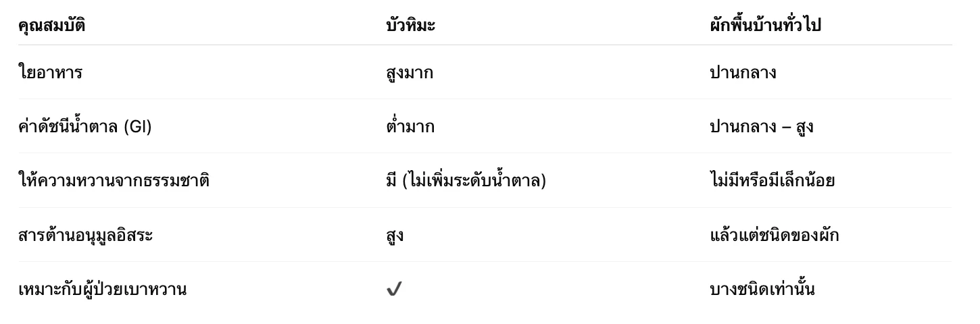Click the บัวหิมะ column header
This screenshot has height=324, width=980.
pos(410,26)
